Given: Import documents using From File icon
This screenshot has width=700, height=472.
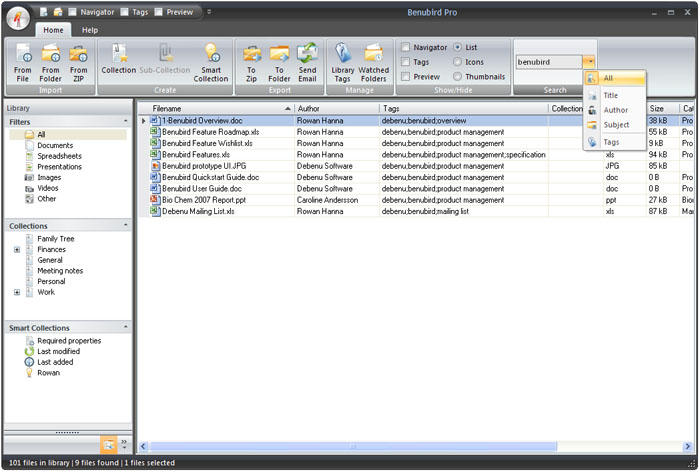Looking at the screenshot, I should pos(22,63).
